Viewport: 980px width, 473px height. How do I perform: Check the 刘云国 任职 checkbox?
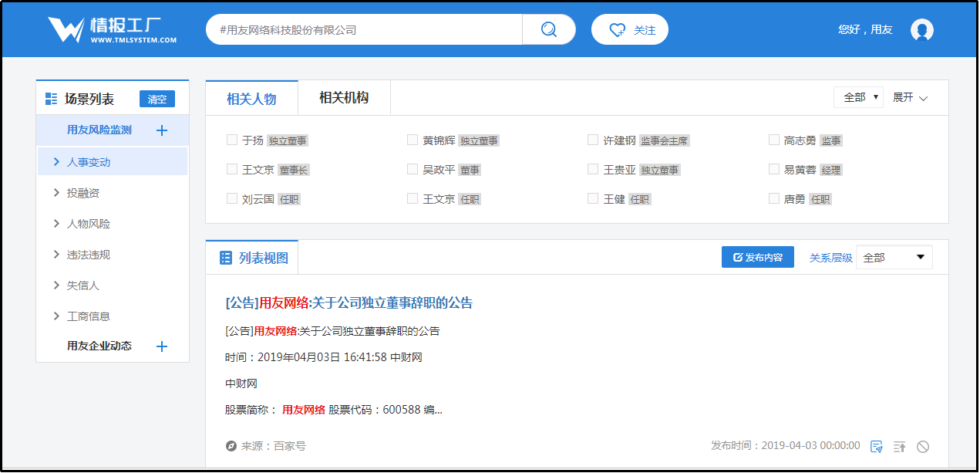[232, 198]
